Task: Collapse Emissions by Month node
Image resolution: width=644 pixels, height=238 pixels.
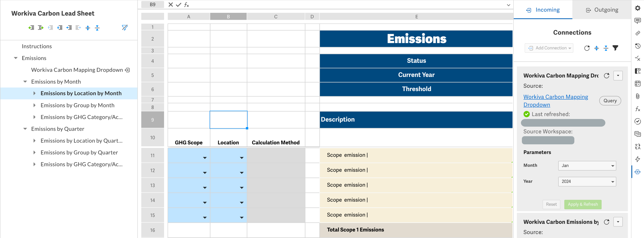Action: (x=25, y=82)
